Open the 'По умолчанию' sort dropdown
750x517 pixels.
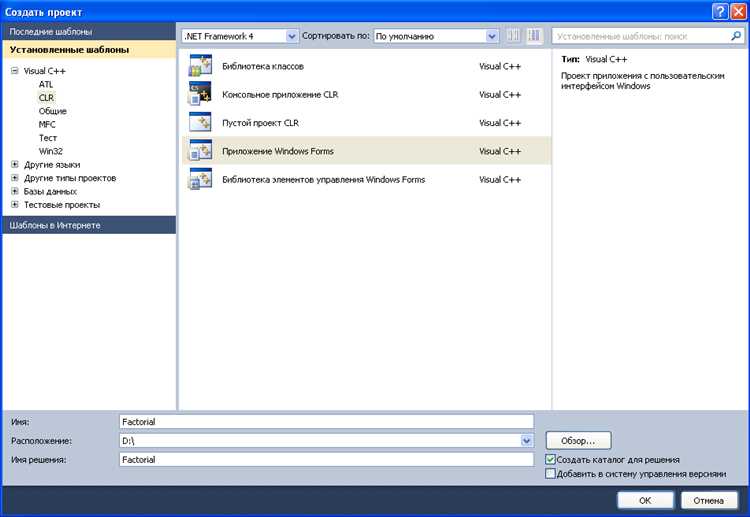(492, 36)
